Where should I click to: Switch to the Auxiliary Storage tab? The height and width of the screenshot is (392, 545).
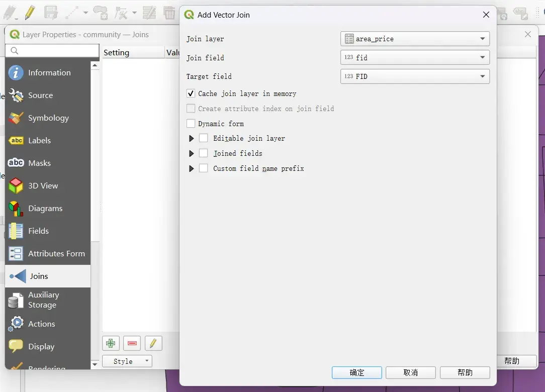click(x=48, y=300)
